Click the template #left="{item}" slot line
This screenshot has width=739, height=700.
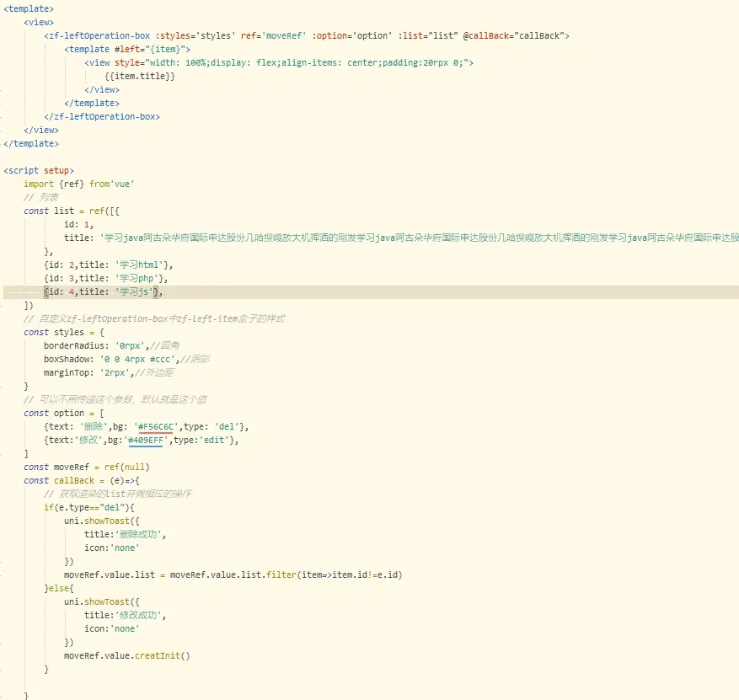coord(127,50)
